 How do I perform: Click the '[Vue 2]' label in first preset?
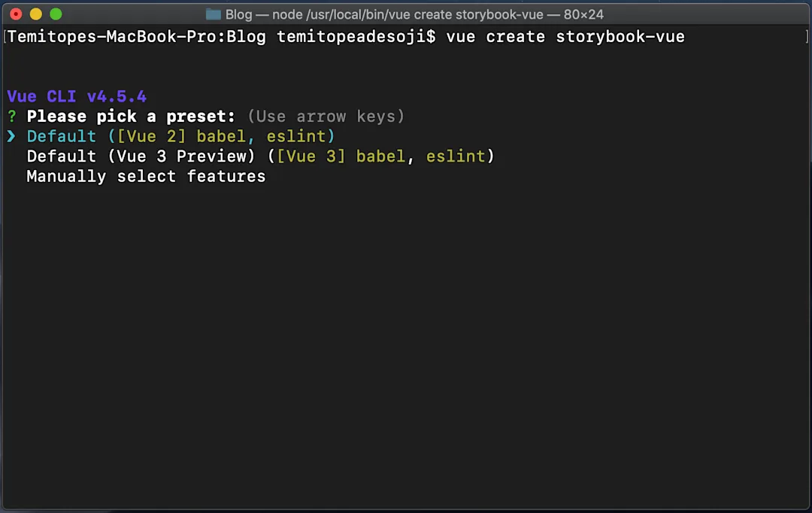[151, 136]
